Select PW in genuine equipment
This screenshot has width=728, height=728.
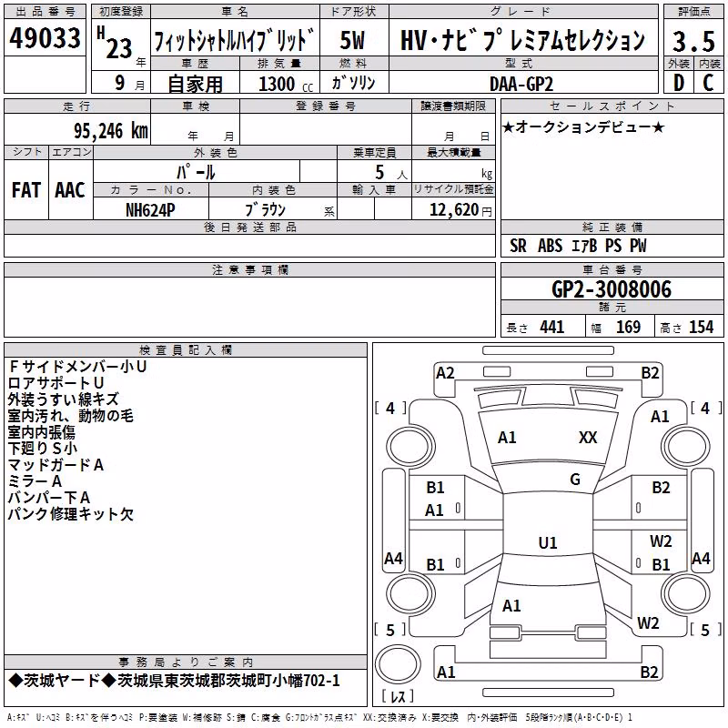(638, 246)
